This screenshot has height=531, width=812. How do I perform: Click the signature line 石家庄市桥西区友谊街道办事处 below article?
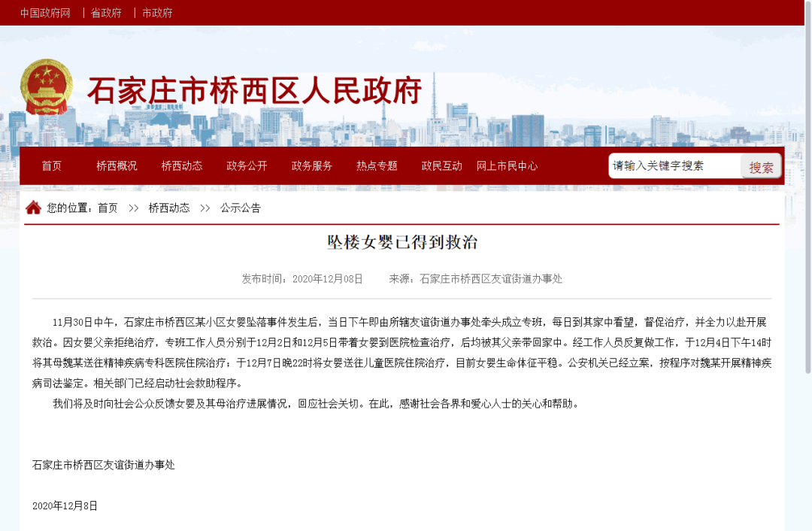point(104,466)
